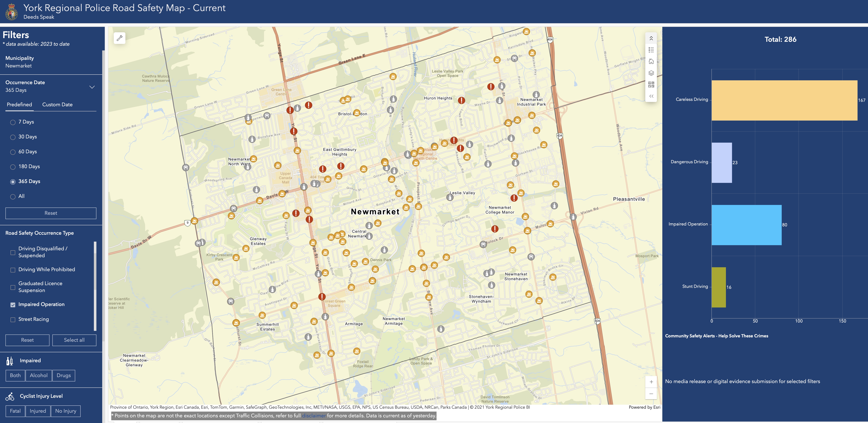Uncheck the Impaired Operation checkbox
This screenshot has height=423, width=868.
(x=13, y=305)
